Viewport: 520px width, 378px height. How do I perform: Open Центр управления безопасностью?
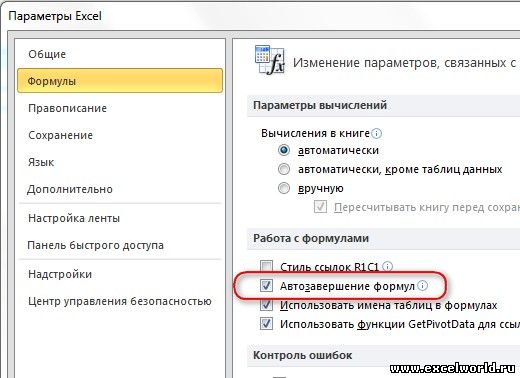point(120,301)
